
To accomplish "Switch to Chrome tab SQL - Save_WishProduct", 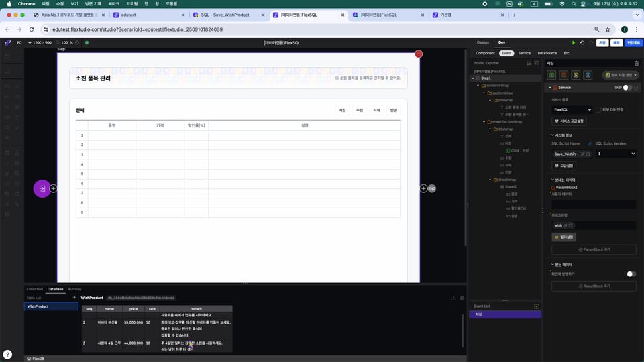I will pyautogui.click(x=228, y=15).
